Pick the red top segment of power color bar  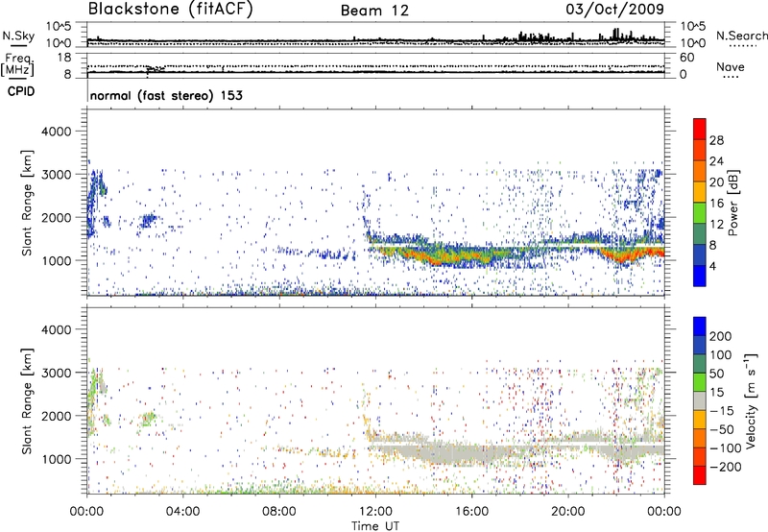click(700, 130)
